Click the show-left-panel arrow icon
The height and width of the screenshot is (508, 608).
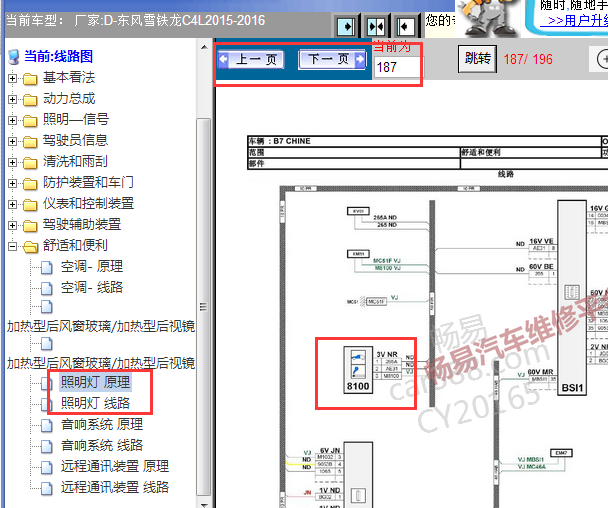[x=346, y=27]
